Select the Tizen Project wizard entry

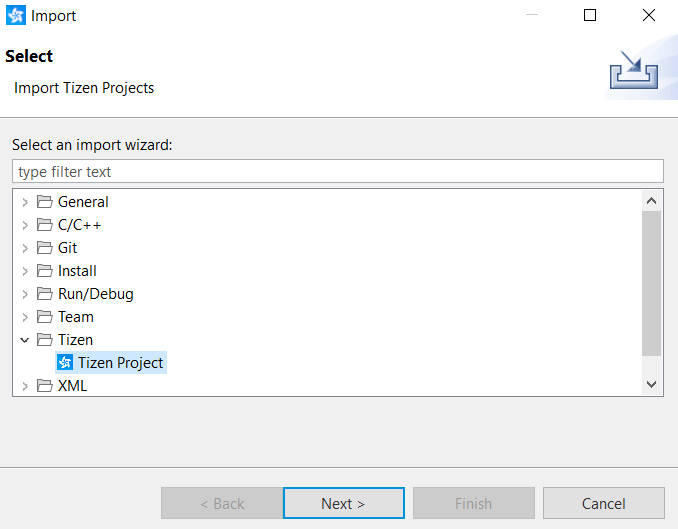[111, 362]
